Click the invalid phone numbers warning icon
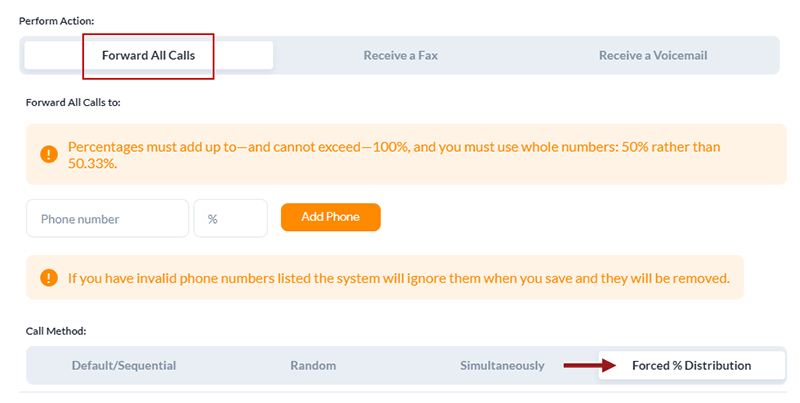Image resolution: width=800 pixels, height=403 pixels. coord(49,278)
